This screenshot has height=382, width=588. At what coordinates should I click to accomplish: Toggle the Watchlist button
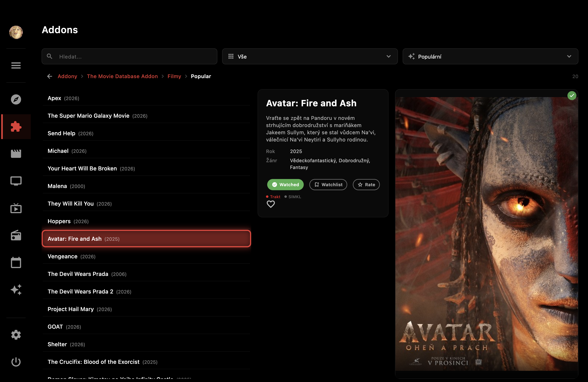pos(328,185)
